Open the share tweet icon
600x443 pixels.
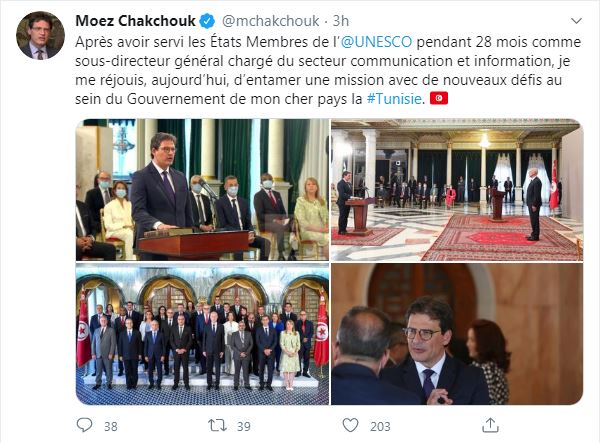(490, 425)
